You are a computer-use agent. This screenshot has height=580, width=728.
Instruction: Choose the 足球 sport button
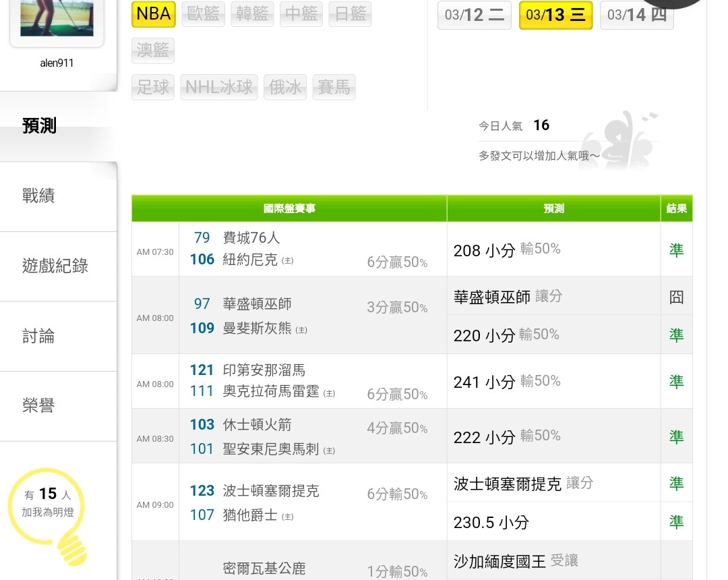[x=153, y=87]
